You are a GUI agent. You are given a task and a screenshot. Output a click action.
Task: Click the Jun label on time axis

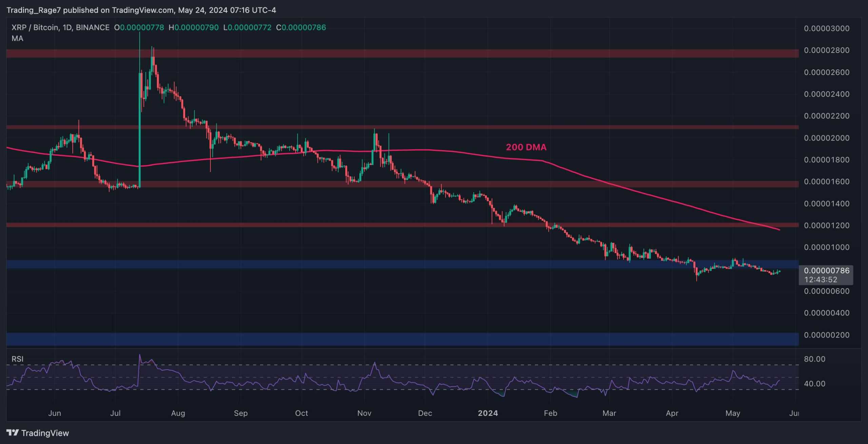pos(55,413)
